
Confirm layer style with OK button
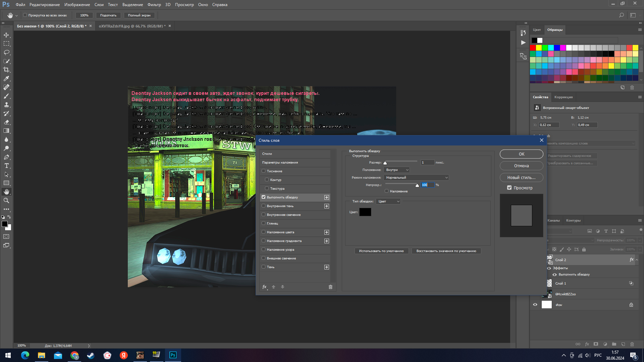click(x=521, y=154)
